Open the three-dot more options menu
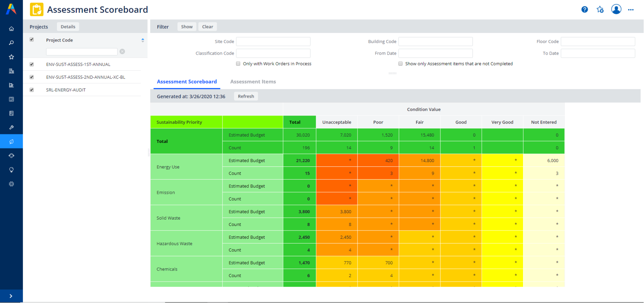This screenshot has width=644, height=303. click(631, 10)
